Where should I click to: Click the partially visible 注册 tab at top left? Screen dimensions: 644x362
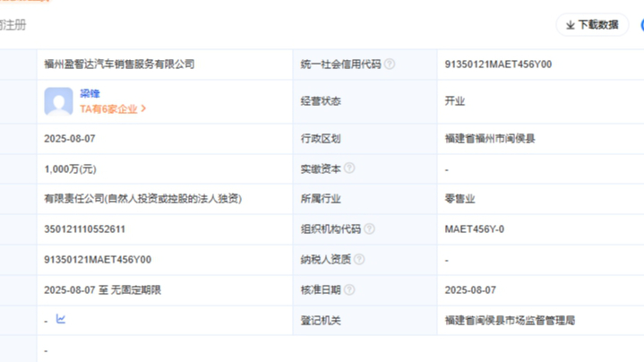point(13,25)
